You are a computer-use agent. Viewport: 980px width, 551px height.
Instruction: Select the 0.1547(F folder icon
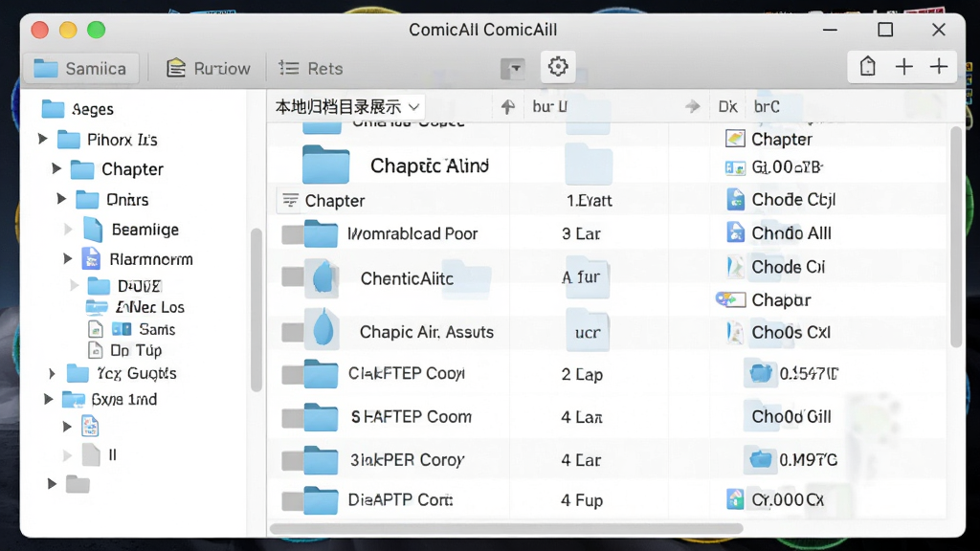coord(760,374)
